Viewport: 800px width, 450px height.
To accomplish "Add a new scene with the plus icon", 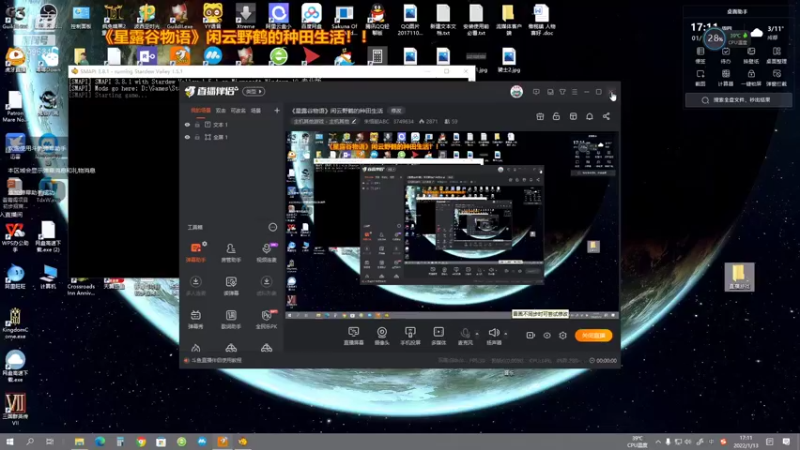I will point(277,110).
